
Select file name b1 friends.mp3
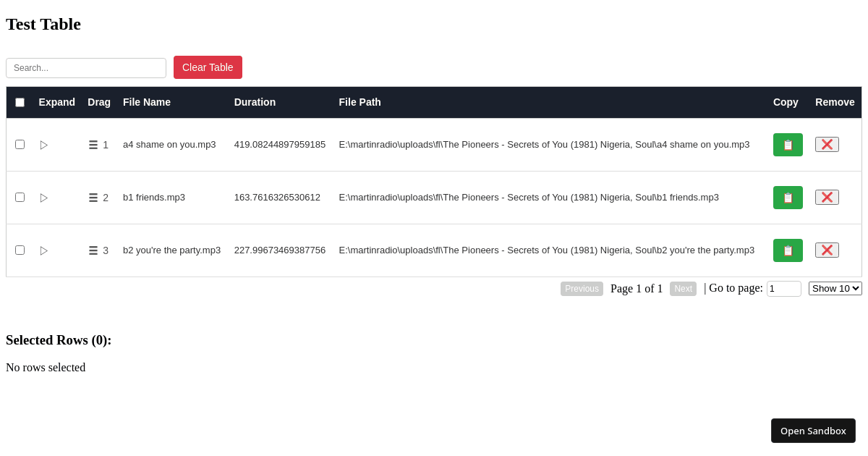(154, 198)
